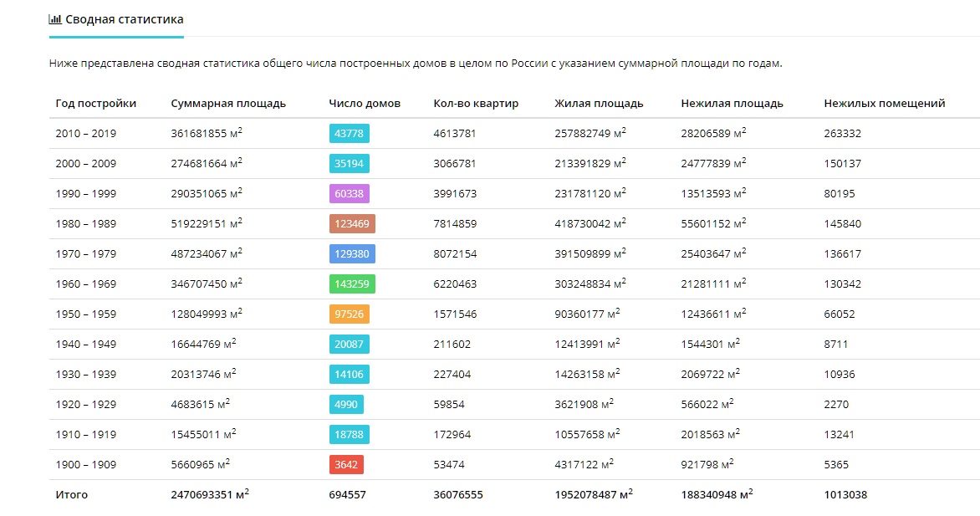
Task: Click the Год постройки column header
Action: 95,104
